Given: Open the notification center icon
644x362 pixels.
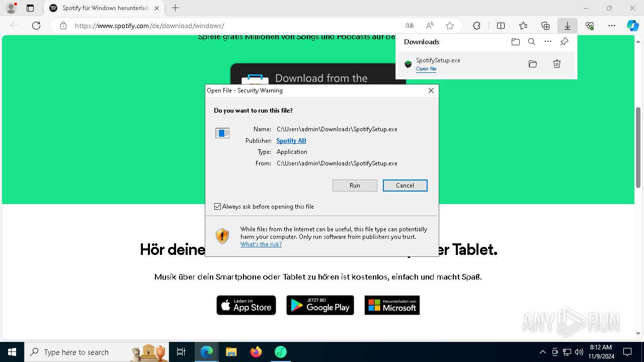Looking at the screenshot, I should [627, 352].
